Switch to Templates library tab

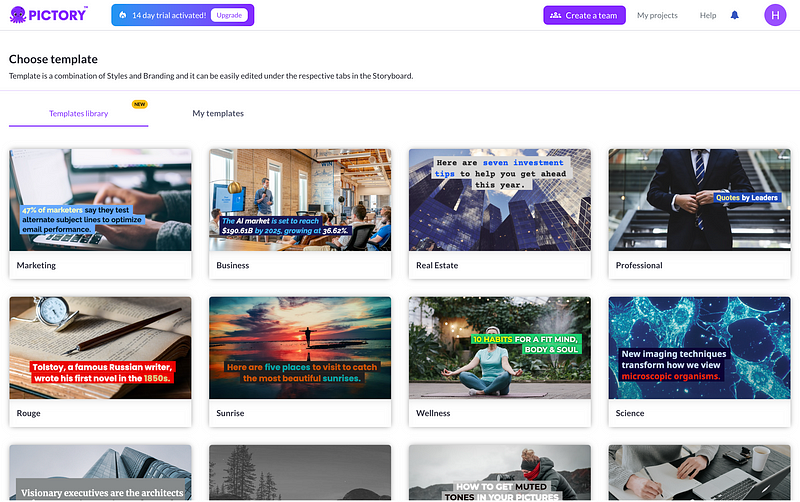79,113
